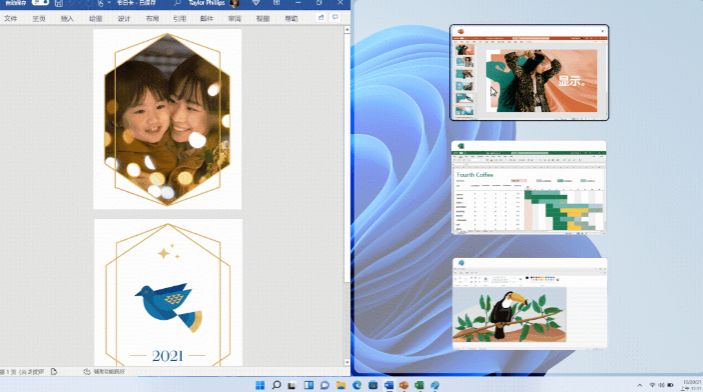Image resolution: width=703 pixels, height=392 pixels.
Task: Switch to the 设计 (Design) tab
Action: click(x=124, y=18)
